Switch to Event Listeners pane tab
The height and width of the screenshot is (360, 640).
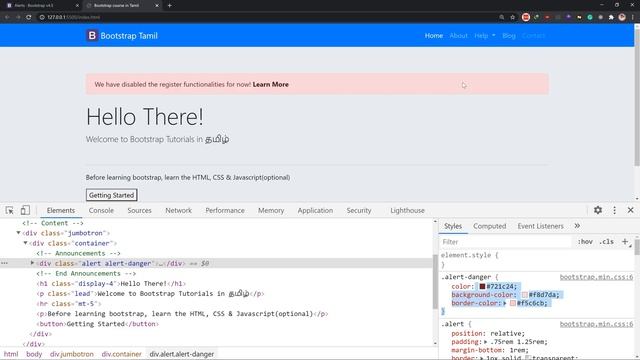coord(540,226)
